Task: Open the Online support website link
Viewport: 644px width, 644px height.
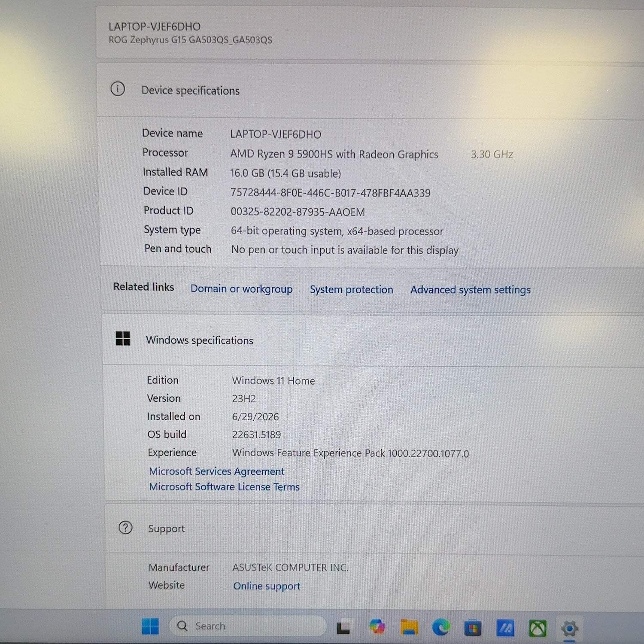Action: tap(267, 586)
